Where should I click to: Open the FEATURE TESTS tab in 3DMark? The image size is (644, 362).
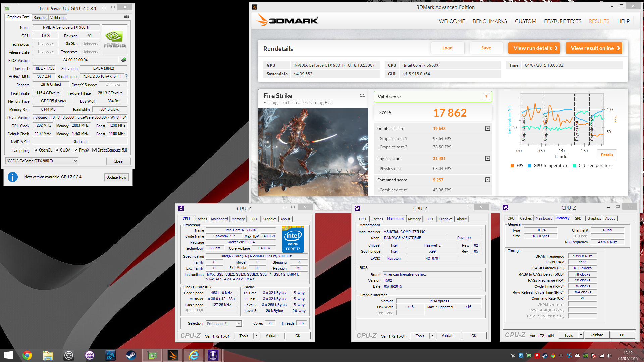[x=562, y=21]
